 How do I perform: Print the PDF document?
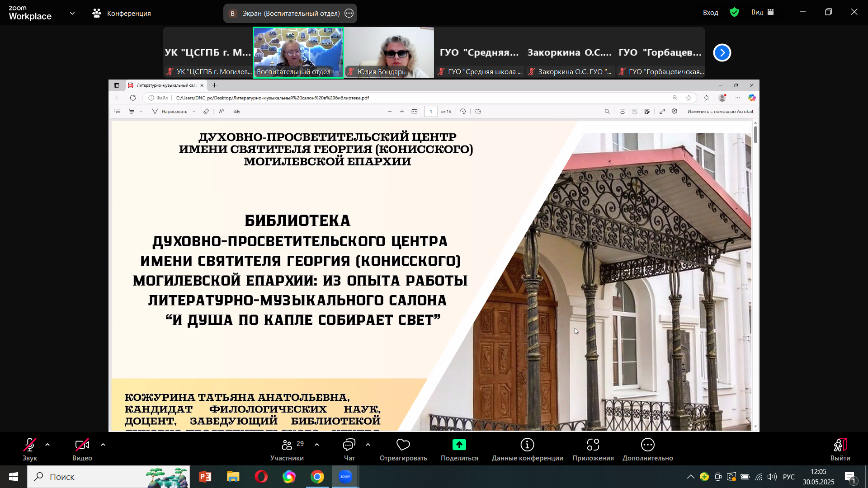pyautogui.click(x=623, y=111)
